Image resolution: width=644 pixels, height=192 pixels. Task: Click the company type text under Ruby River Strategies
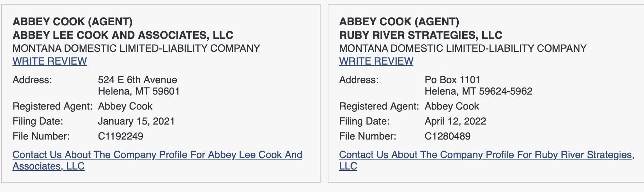[x=463, y=49]
